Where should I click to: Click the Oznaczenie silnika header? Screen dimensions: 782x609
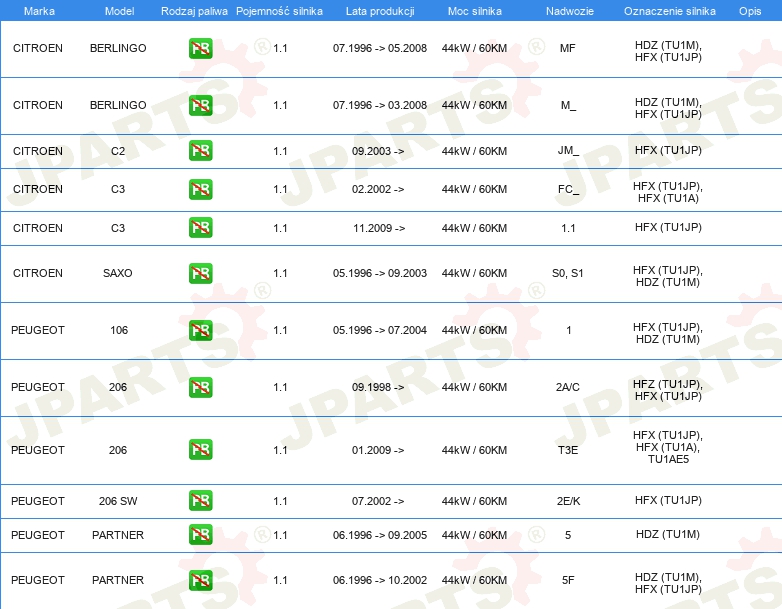click(667, 10)
